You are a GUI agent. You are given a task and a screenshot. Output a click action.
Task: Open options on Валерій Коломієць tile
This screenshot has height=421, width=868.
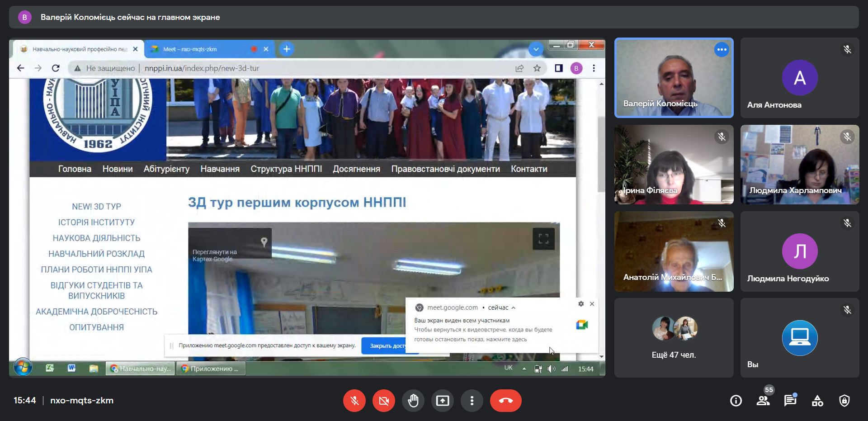click(722, 50)
